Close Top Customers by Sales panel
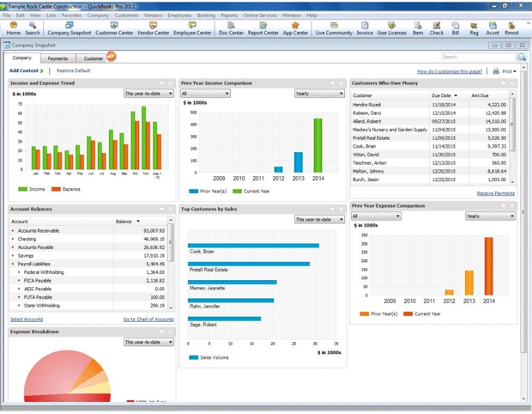The height and width of the screenshot is (414, 532). (342, 210)
